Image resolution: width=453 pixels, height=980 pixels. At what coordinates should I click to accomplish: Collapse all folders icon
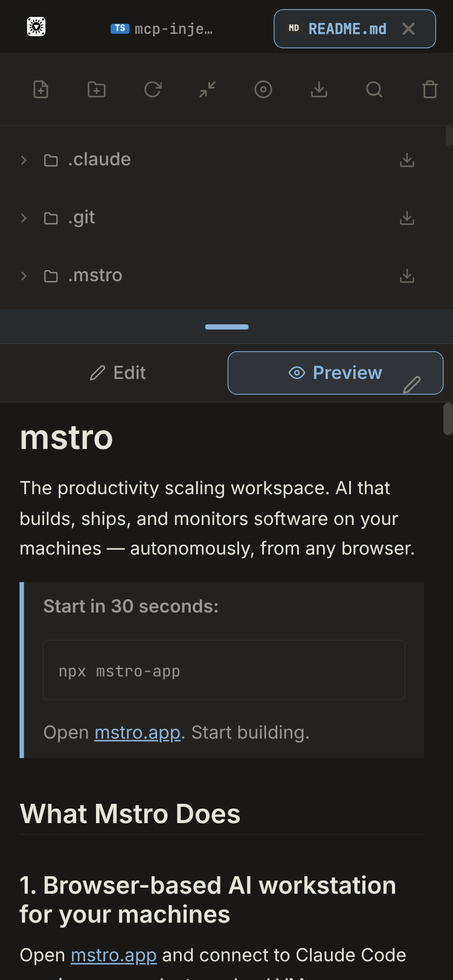pyautogui.click(x=208, y=90)
